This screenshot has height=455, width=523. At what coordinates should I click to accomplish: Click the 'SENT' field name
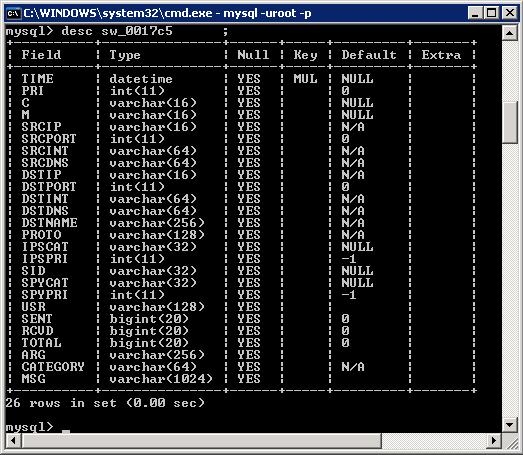(37, 319)
